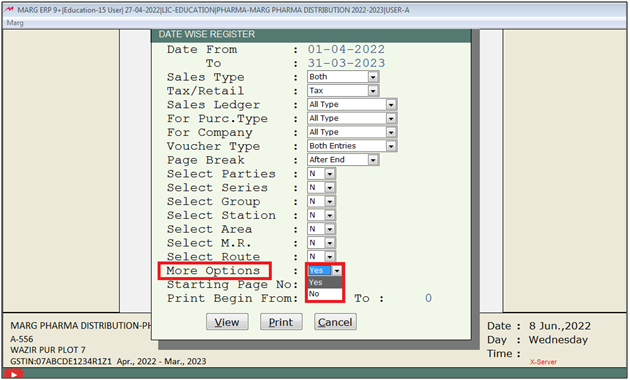Click the Print button
The width and height of the screenshot is (630, 380).
281,322
